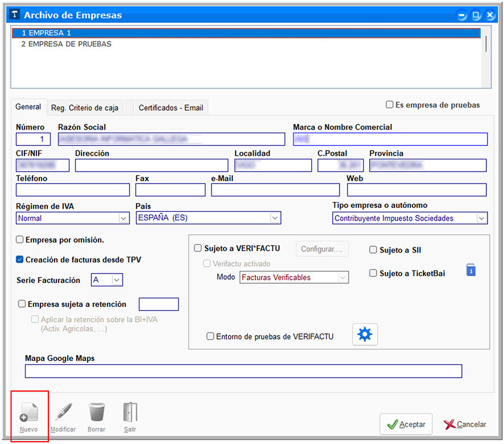The width and height of the screenshot is (504, 444).
Task: Click the title bar application icon
Action: tap(15, 15)
